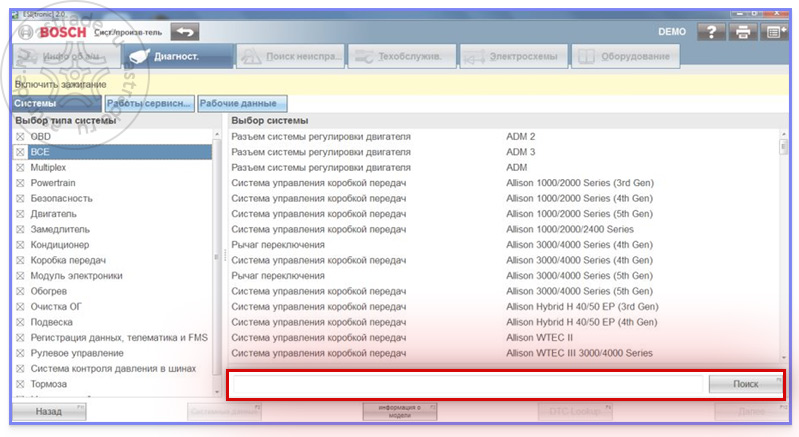
Task: Toggle the Кондиционер checkbox
Action: [20, 245]
